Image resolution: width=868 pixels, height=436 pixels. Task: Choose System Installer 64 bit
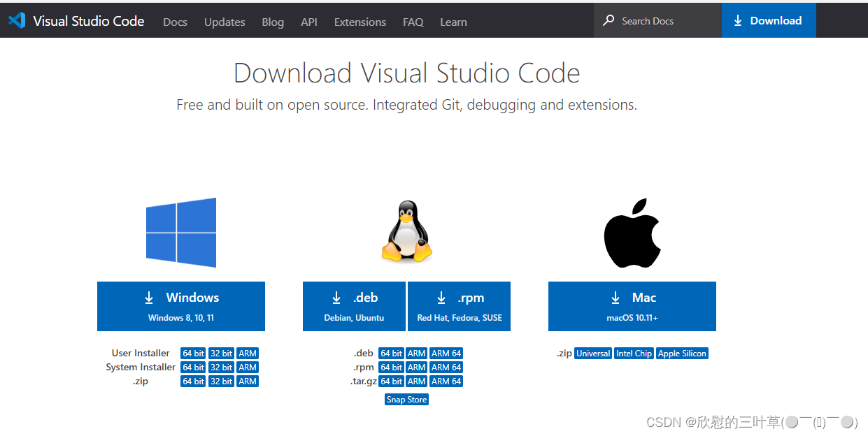tap(193, 368)
